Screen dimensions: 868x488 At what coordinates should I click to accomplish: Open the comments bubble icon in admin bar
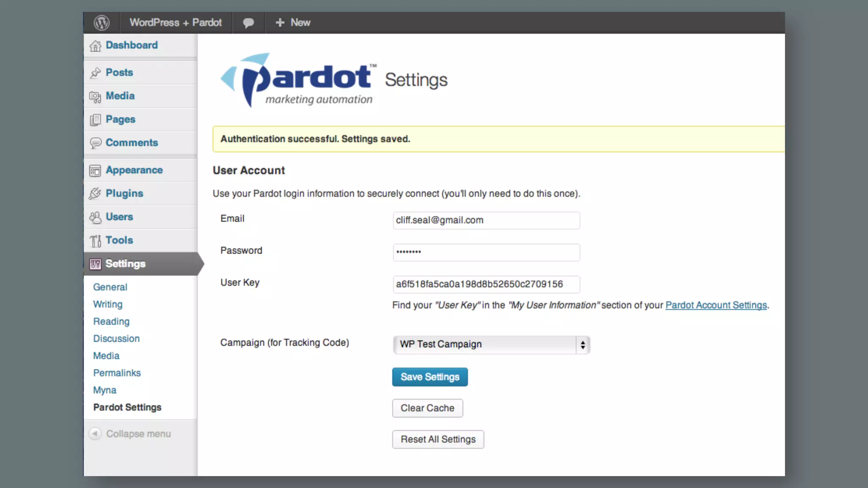point(248,22)
